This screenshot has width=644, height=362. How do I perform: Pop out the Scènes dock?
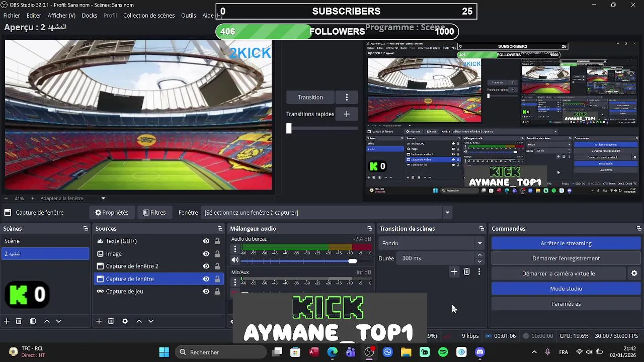tap(86, 229)
